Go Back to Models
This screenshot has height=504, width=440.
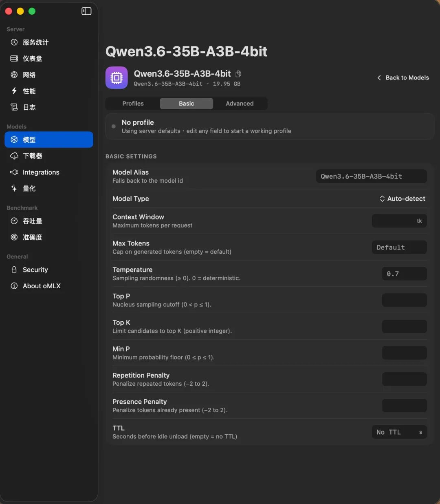pos(403,78)
